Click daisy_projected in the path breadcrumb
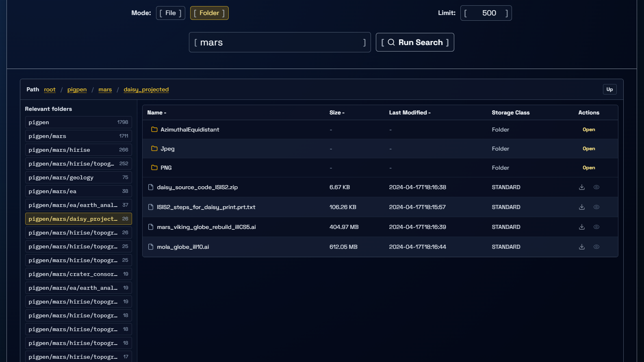The height and width of the screenshot is (362, 644). [146, 89]
